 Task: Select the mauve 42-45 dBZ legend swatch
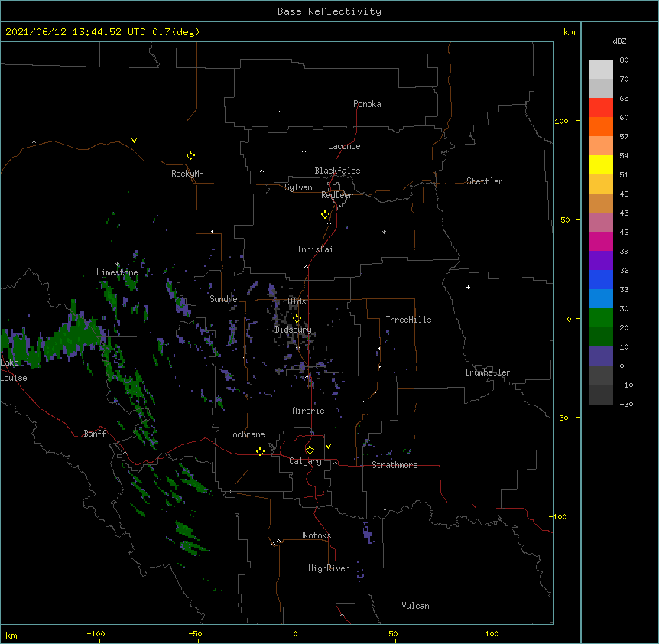601,222
